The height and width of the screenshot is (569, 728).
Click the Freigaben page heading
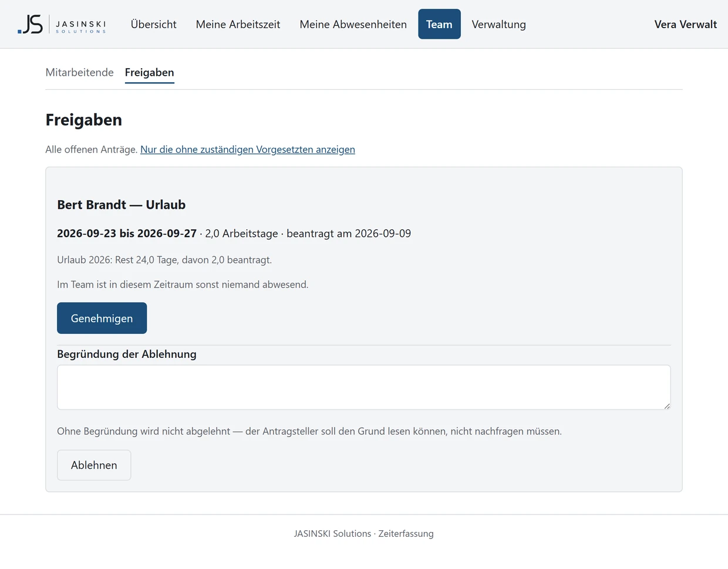tap(84, 120)
